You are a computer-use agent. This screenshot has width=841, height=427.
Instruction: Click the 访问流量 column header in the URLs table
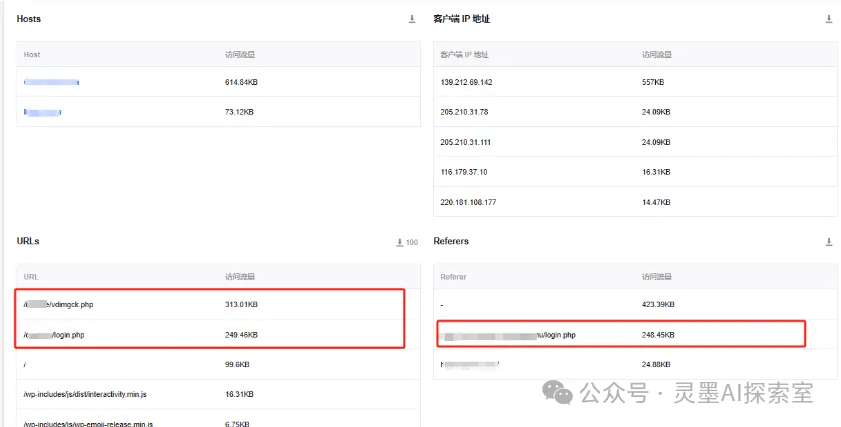pos(240,276)
